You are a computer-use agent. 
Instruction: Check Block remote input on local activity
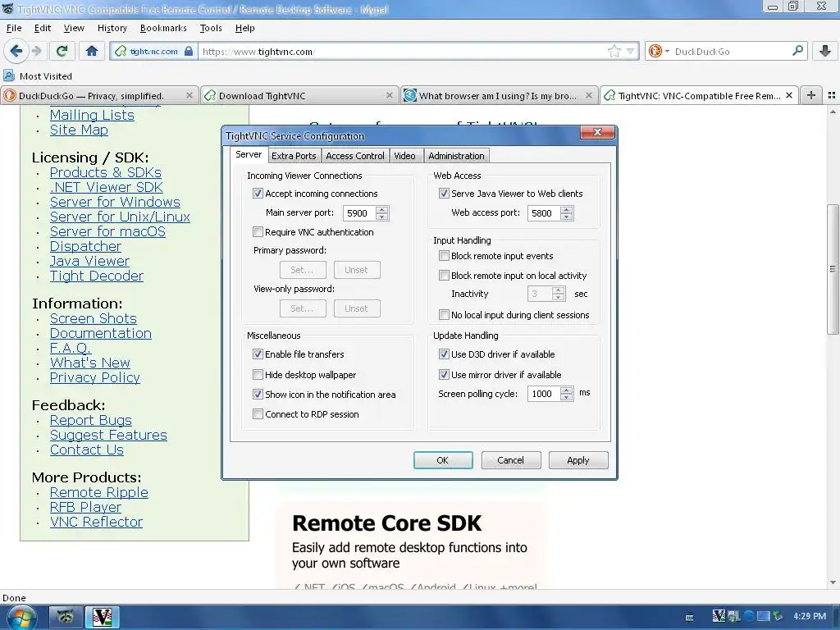click(x=444, y=276)
